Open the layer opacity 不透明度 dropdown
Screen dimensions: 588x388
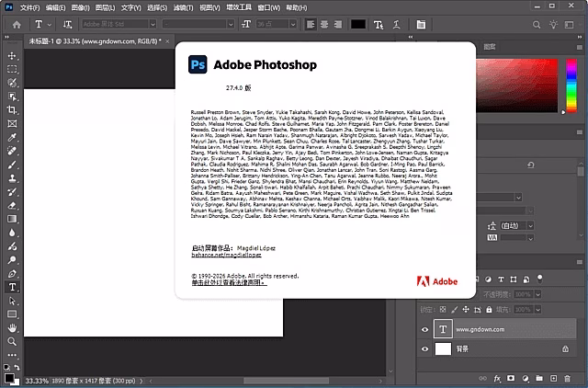pyautogui.click(x=537, y=294)
